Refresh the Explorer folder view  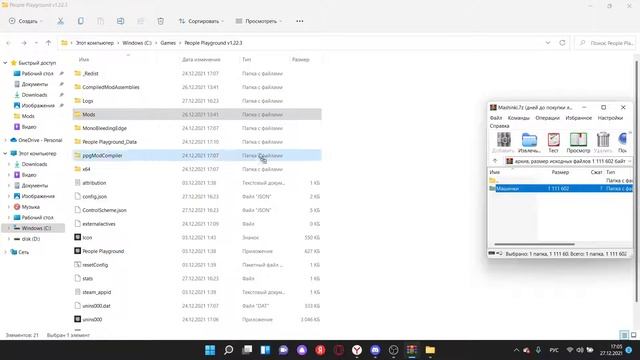(562, 43)
